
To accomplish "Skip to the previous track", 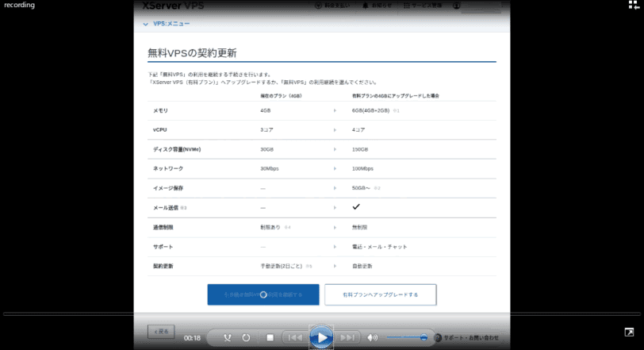I will [295, 337].
